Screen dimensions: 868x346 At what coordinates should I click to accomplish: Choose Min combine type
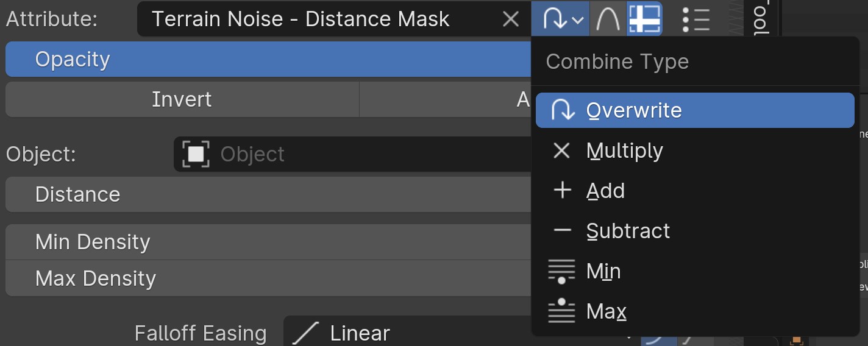tap(603, 271)
